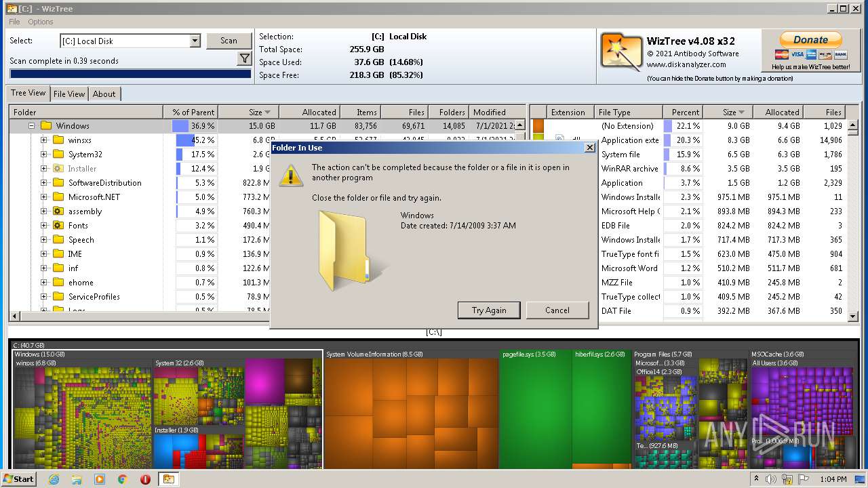Click the network tray icon

tap(787, 479)
